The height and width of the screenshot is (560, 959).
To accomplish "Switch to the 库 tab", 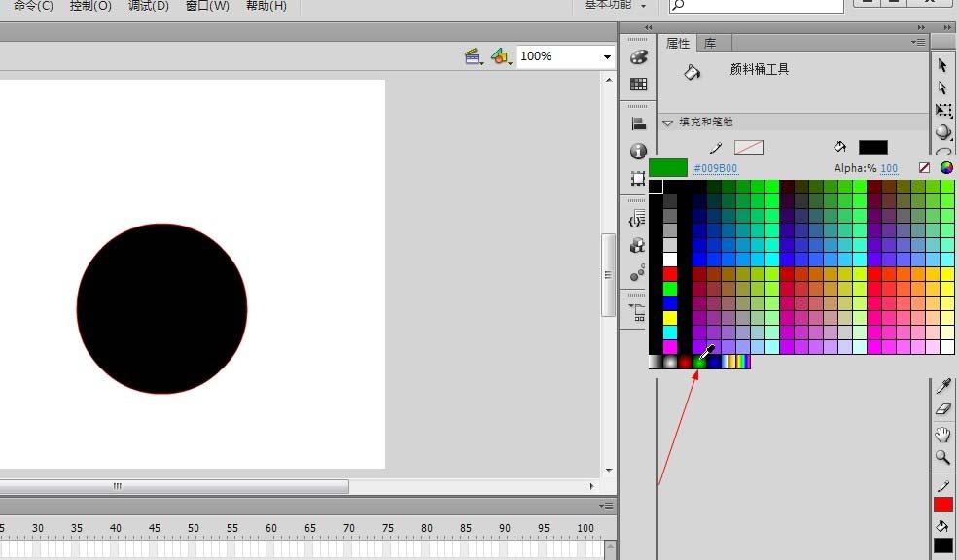I will pos(710,44).
